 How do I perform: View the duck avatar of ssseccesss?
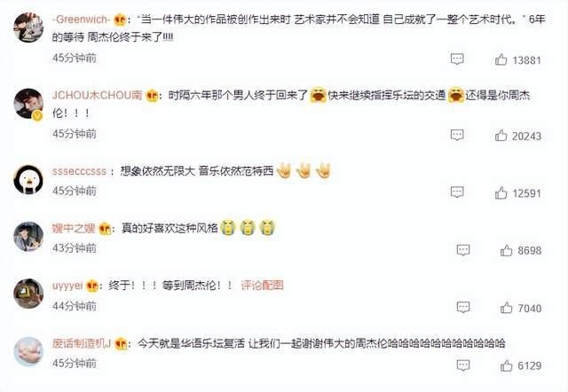click(28, 179)
